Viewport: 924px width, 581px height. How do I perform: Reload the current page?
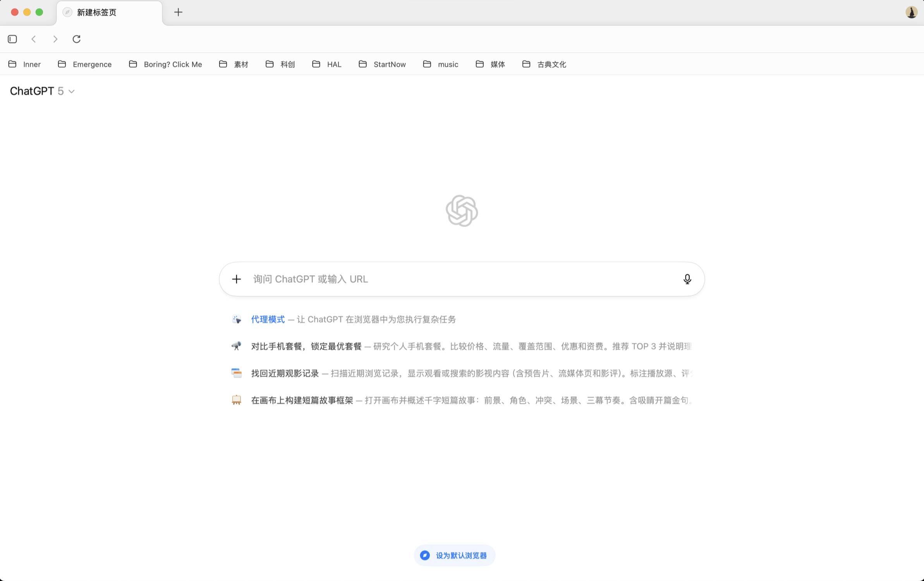click(77, 39)
